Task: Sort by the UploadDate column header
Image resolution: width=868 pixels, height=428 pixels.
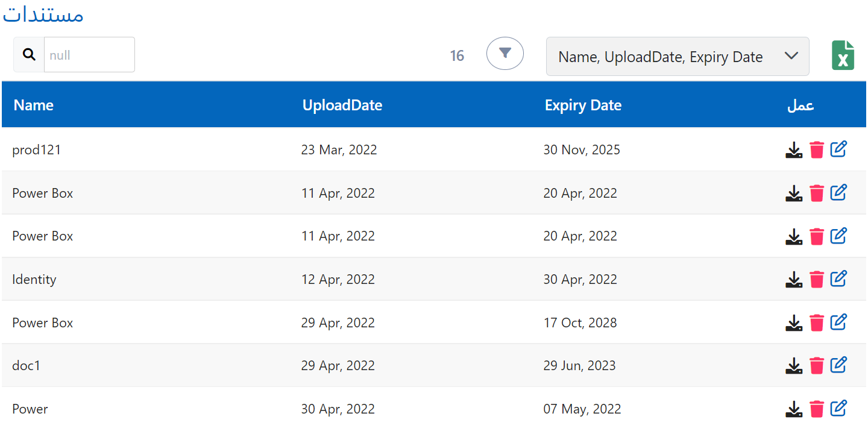Action: (x=342, y=105)
